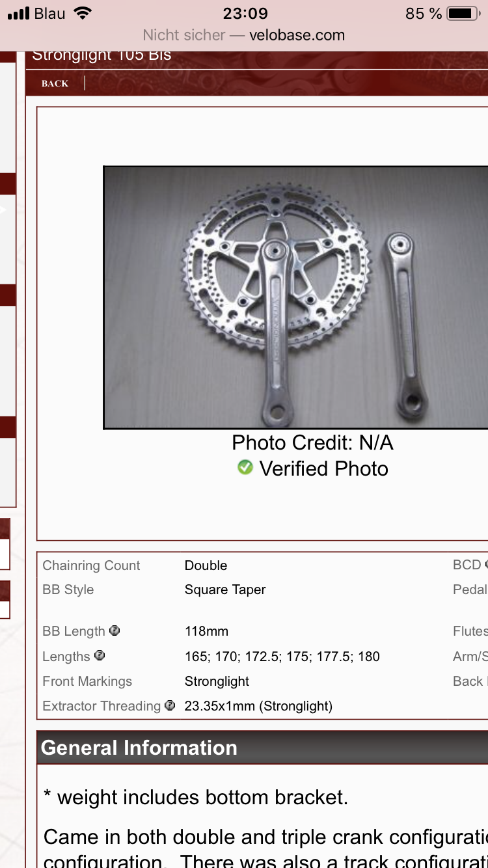The width and height of the screenshot is (488, 868).
Task: Open help icon next to Lengths
Action: (100, 655)
